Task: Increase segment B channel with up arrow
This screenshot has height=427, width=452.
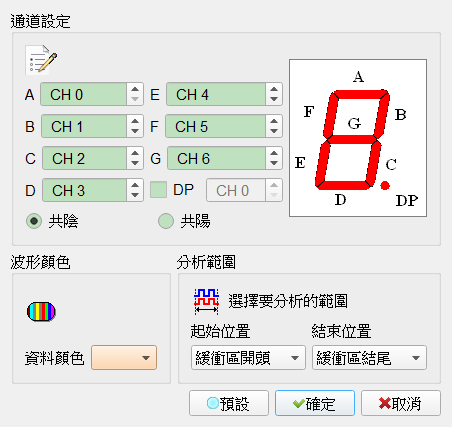Action: coord(135,121)
